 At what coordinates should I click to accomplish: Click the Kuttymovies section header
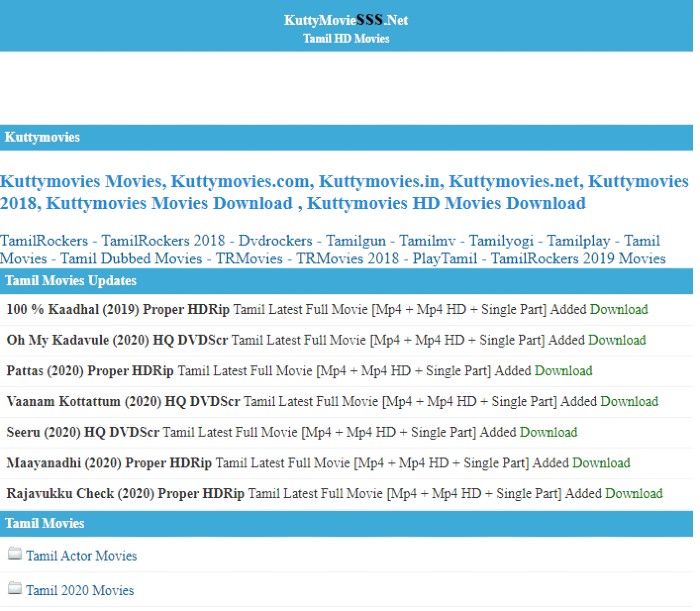[346, 137]
